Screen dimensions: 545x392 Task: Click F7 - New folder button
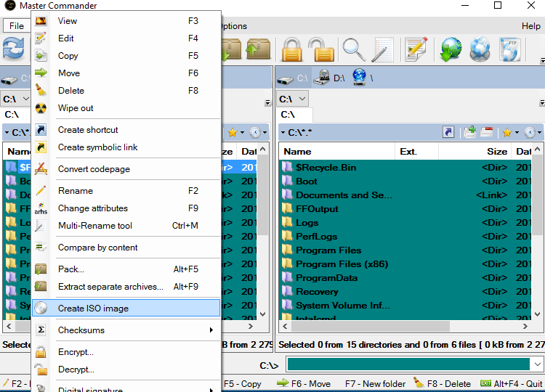[x=375, y=383]
